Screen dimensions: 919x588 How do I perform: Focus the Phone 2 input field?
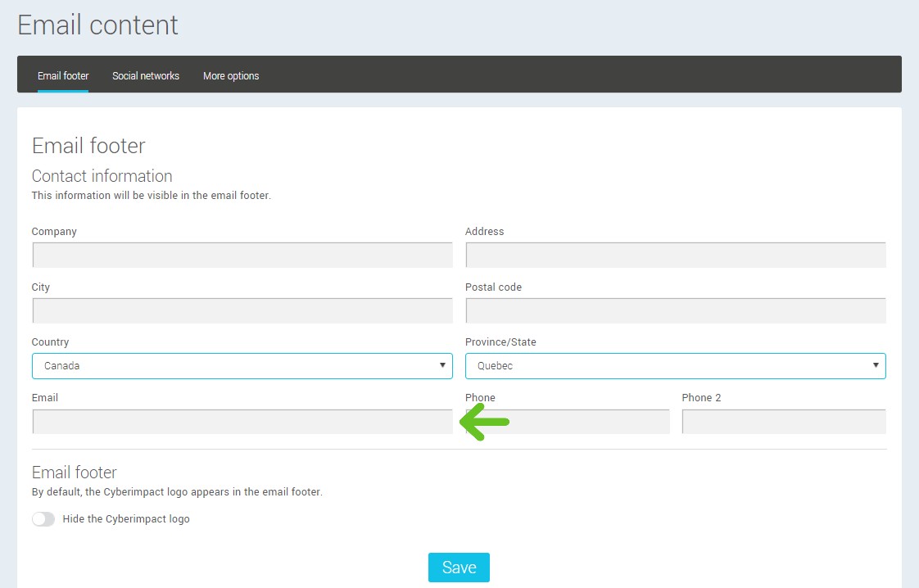[783, 422]
